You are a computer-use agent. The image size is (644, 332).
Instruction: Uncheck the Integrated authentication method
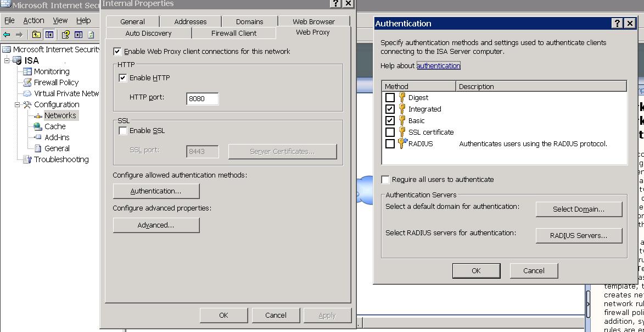point(390,109)
